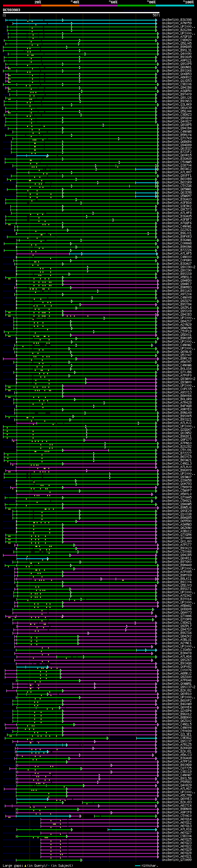Open hit UniRef100_Q5QJ45
This screenshot has height=868, width=197.
177,43
